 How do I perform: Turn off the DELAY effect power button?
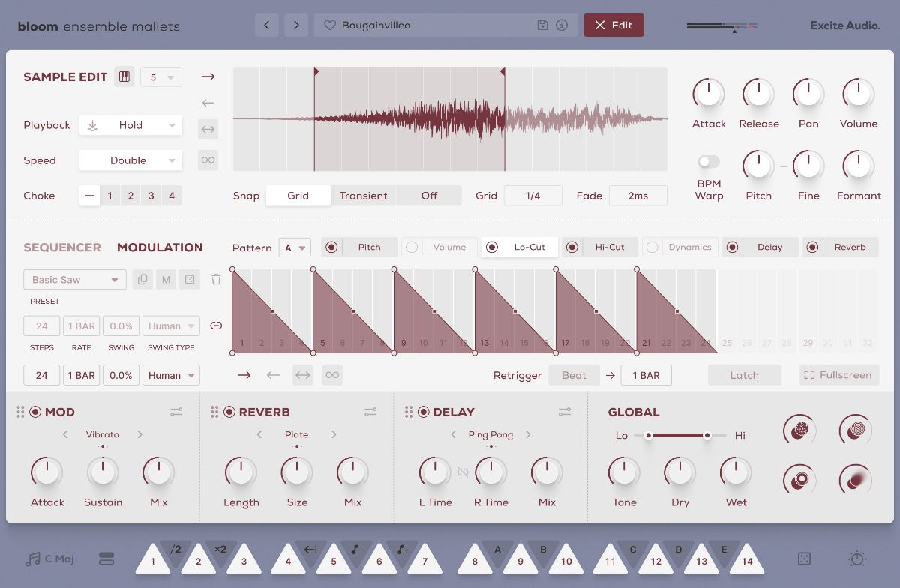(424, 412)
